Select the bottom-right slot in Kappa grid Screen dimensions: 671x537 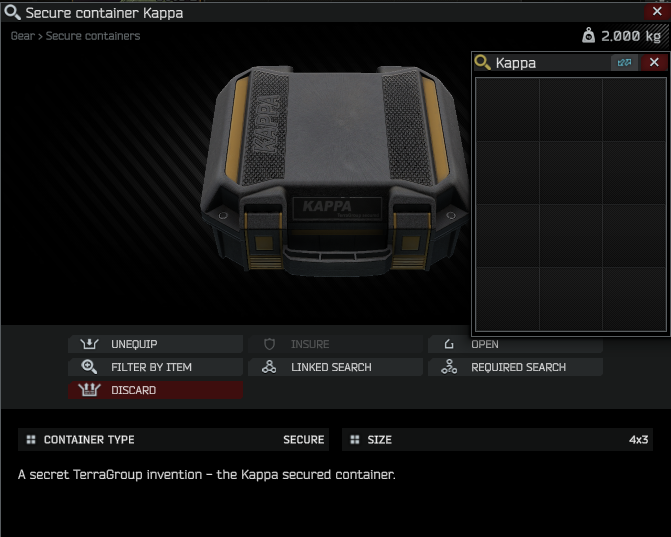click(634, 299)
